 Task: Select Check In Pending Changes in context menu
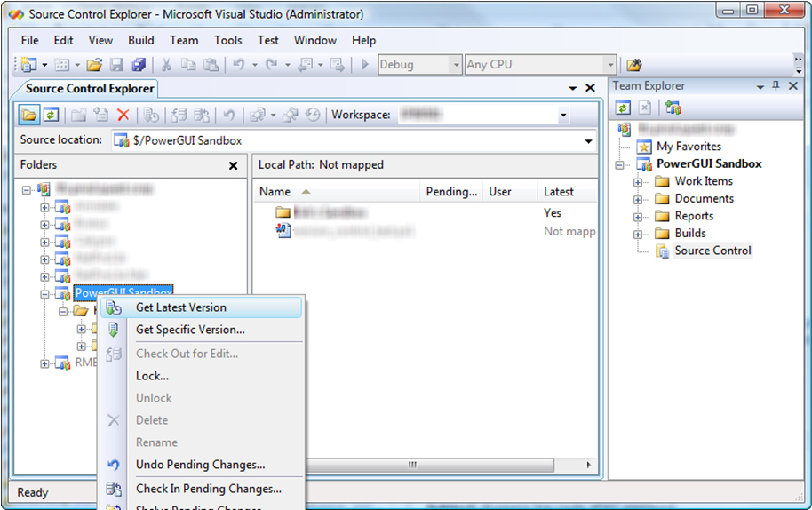[208, 488]
